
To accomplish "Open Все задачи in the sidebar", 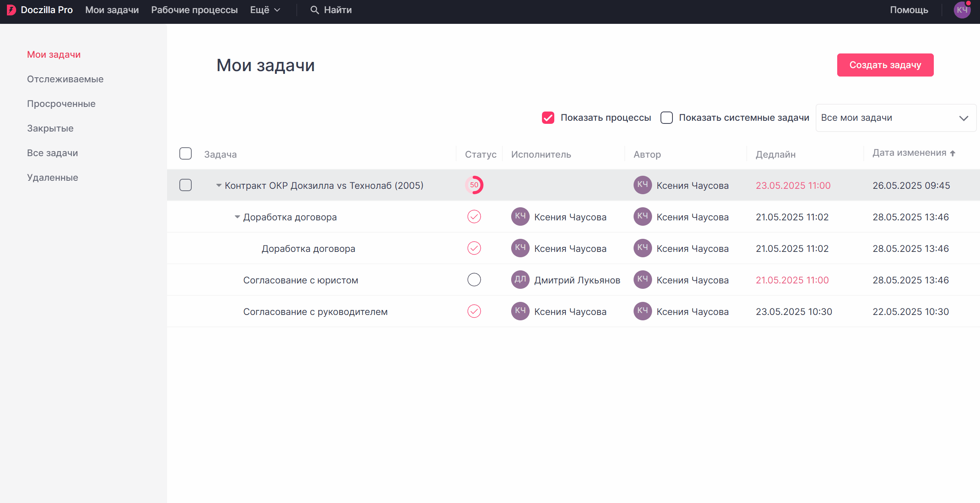I will click(52, 153).
